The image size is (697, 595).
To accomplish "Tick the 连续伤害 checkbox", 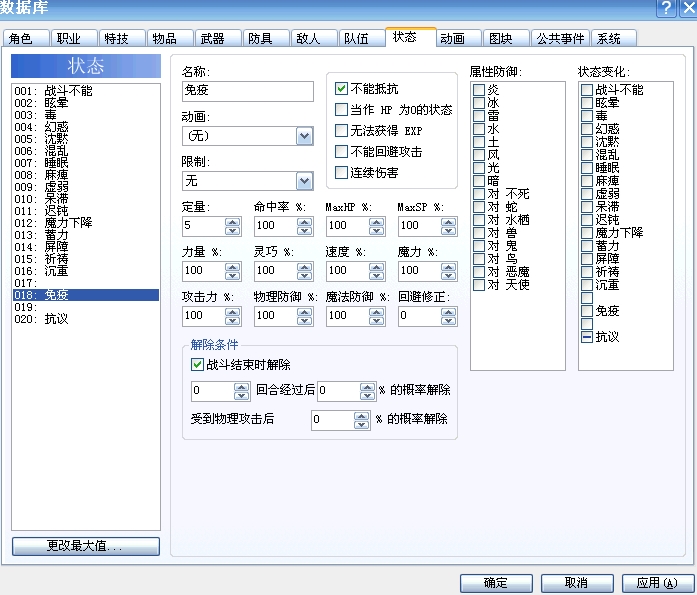I will 341,172.
